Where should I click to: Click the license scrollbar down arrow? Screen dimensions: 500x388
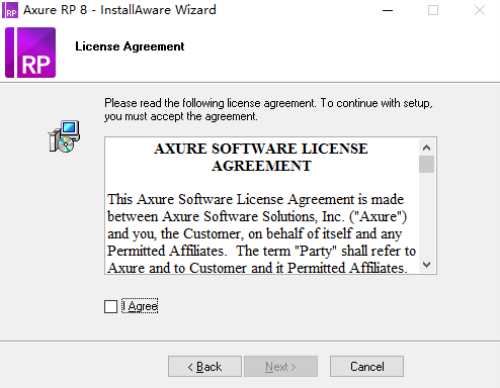pyautogui.click(x=427, y=265)
